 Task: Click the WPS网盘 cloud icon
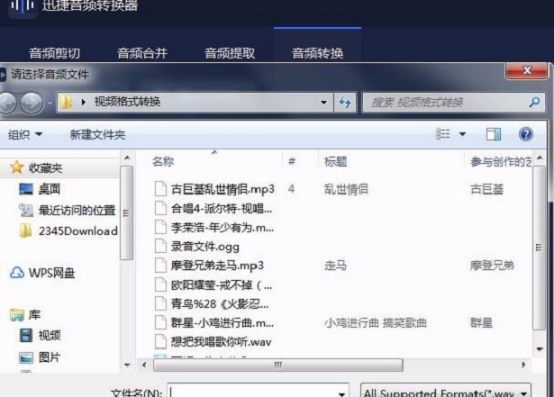(x=17, y=273)
